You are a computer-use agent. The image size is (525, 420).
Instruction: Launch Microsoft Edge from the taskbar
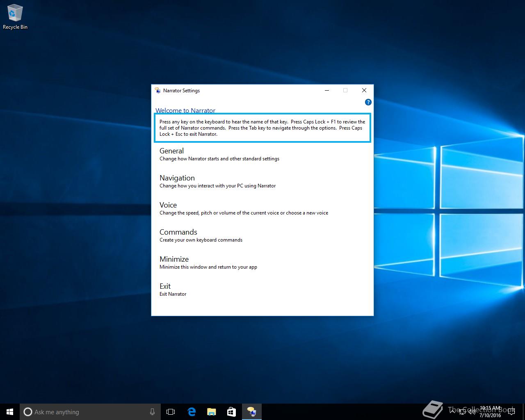(192, 412)
